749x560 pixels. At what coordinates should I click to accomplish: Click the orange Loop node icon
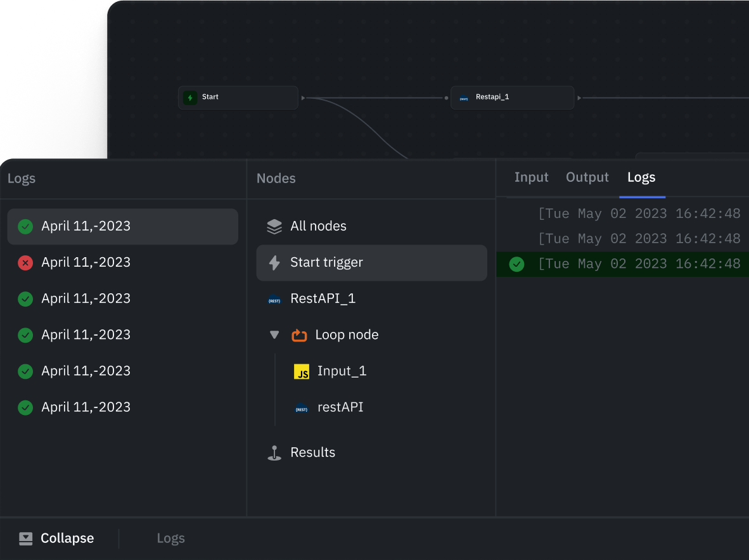299,335
